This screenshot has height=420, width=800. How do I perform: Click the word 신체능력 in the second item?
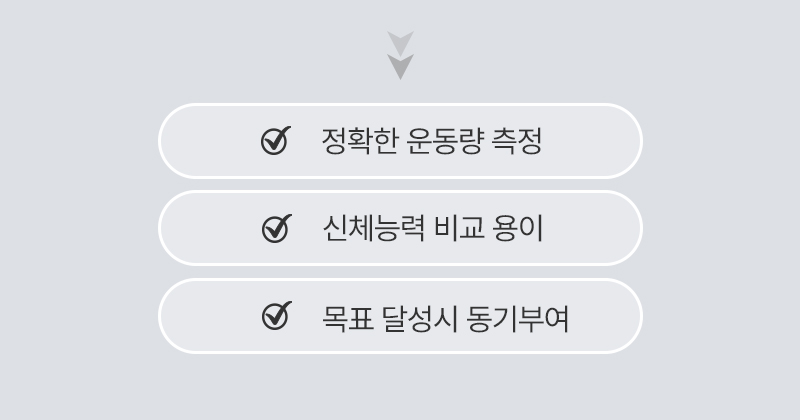coord(373,229)
